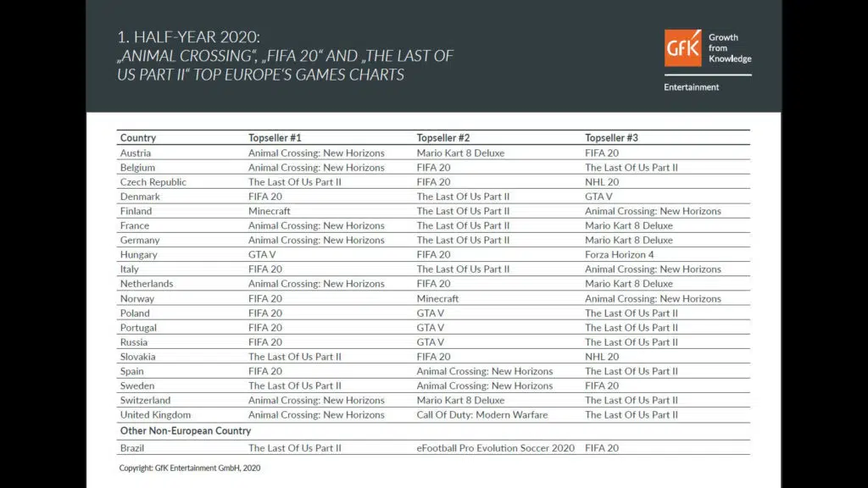Click United Kingdom's 'Call Of Duty: Modern Warfare'
The height and width of the screenshot is (488, 868).
click(482, 414)
